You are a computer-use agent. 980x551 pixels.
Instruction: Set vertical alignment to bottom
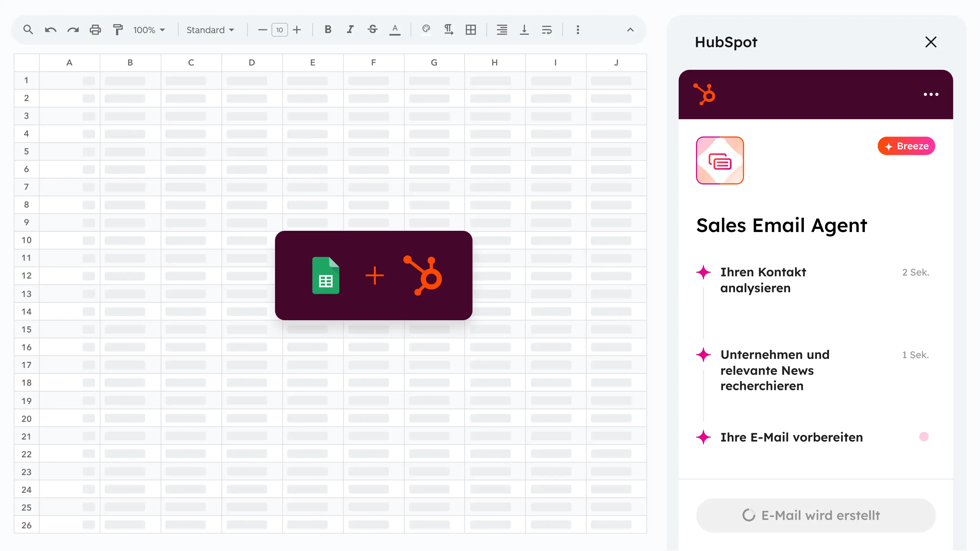point(524,29)
